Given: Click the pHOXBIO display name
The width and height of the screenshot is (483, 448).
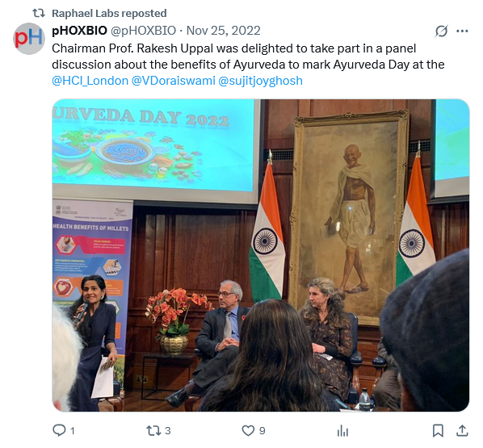Looking at the screenshot, I should tap(79, 31).
